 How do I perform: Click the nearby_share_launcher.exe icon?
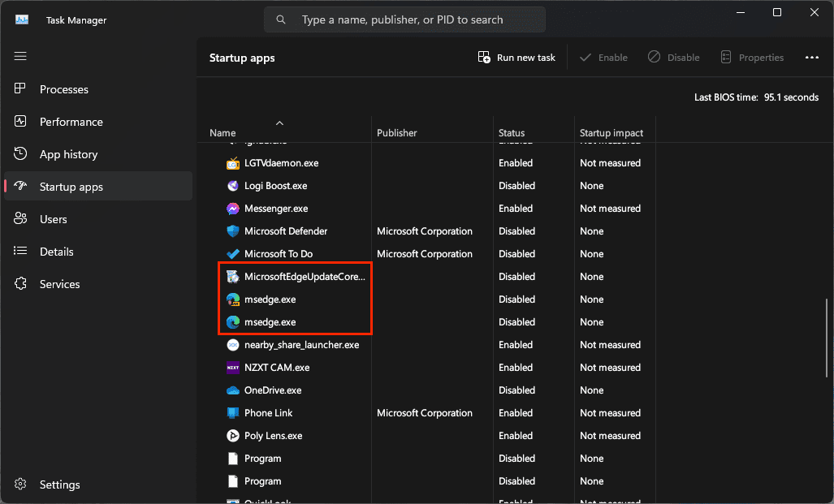pyautogui.click(x=233, y=345)
